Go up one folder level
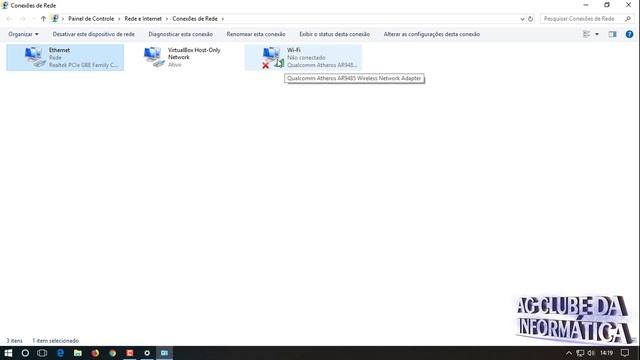This screenshot has width=640, height=360. pyautogui.click(x=43, y=19)
